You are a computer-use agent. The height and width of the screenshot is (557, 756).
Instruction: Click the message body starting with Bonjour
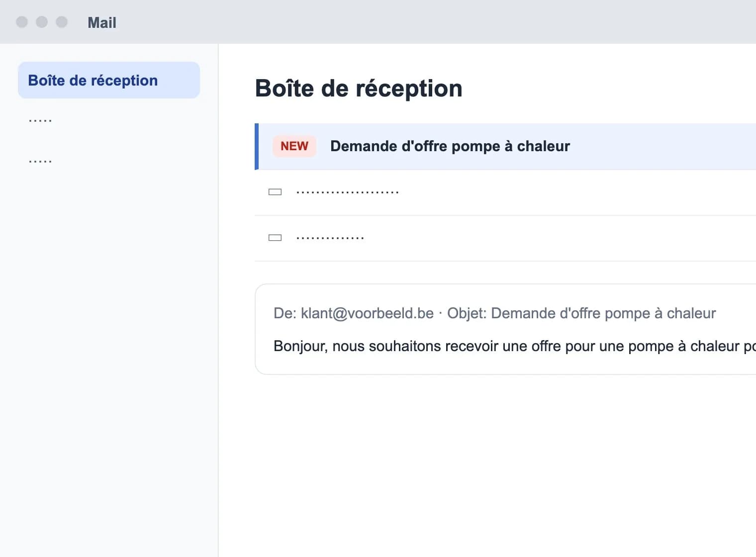click(515, 346)
